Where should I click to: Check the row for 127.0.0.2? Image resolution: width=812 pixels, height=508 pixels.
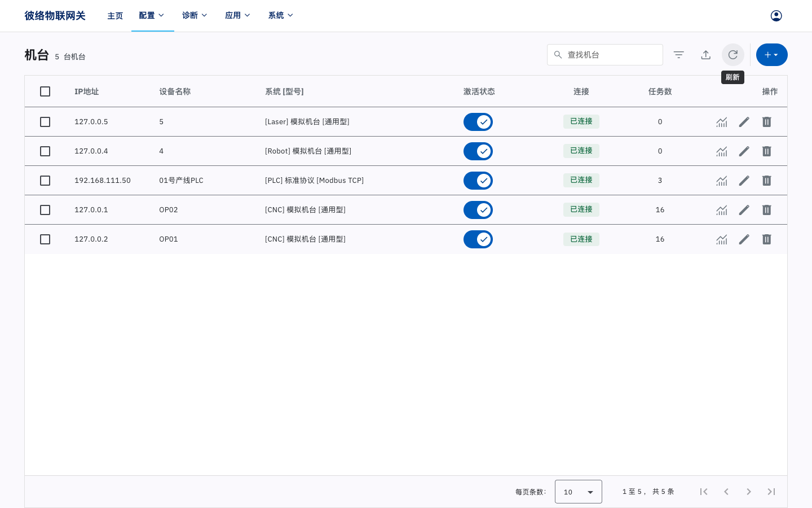pyautogui.click(x=45, y=239)
